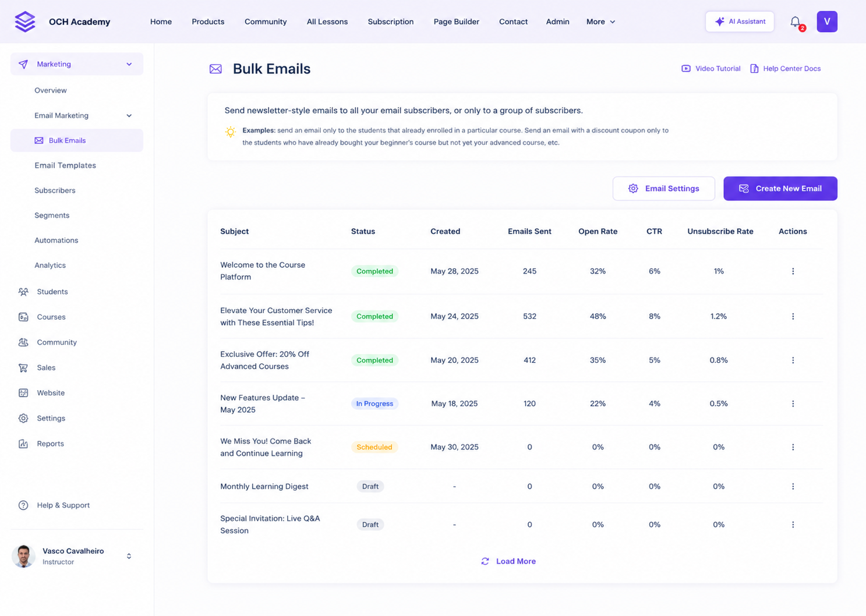The height and width of the screenshot is (616, 866).
Task: Click Monthly Learning Digest subject
Action: pos(264,486)
